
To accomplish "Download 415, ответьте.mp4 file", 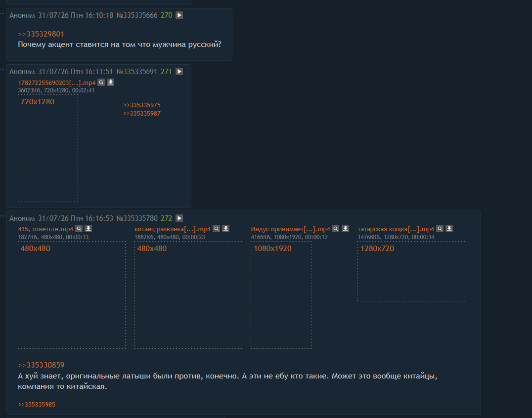I will tap(88, 229).
